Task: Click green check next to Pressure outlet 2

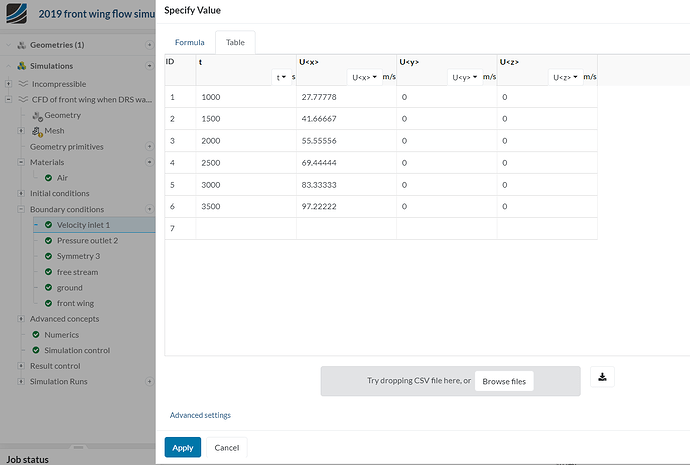Action: [x=48, y=241]
